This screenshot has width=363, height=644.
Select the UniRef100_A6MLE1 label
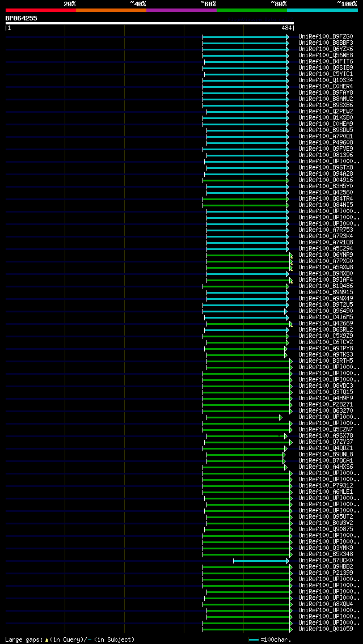click(326, 492)
